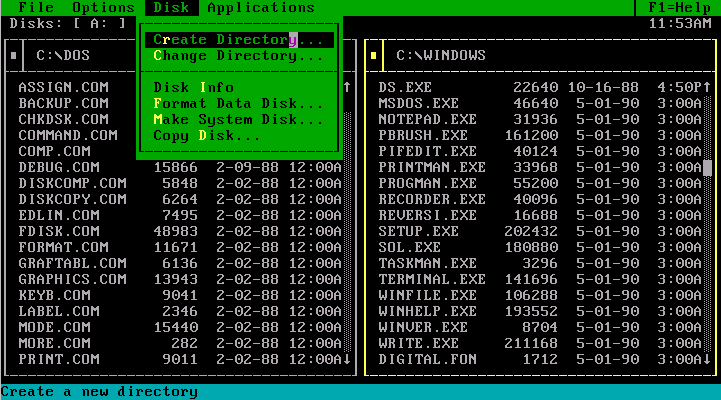
Task: Select DEBUG.COM file
Action: pos(181,167)
